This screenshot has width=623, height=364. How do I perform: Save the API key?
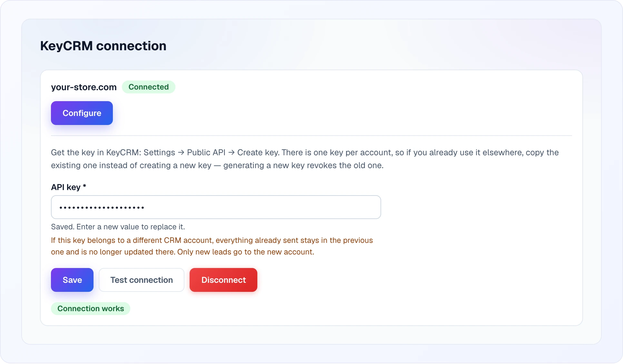click(x=72, y=280)
